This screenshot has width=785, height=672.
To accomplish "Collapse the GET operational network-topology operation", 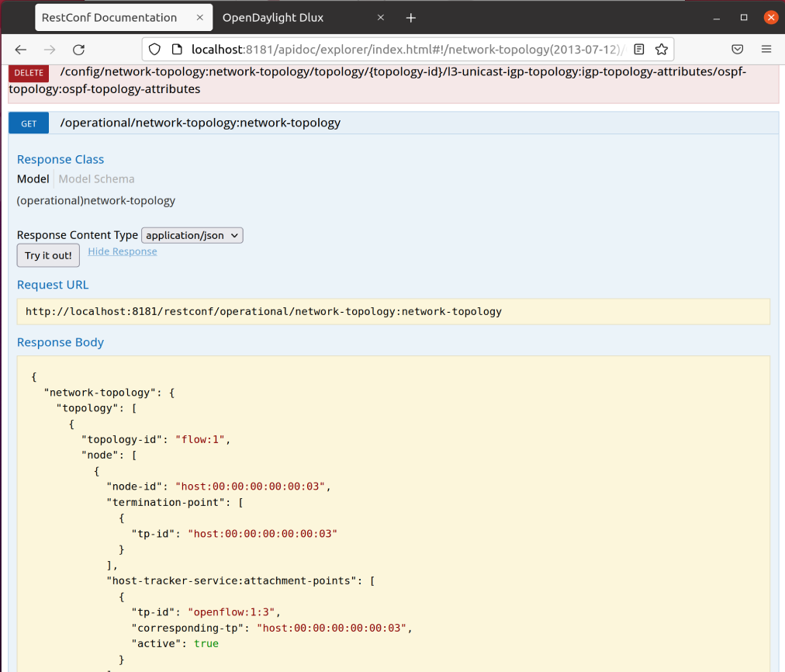I will tap(200, 123).
